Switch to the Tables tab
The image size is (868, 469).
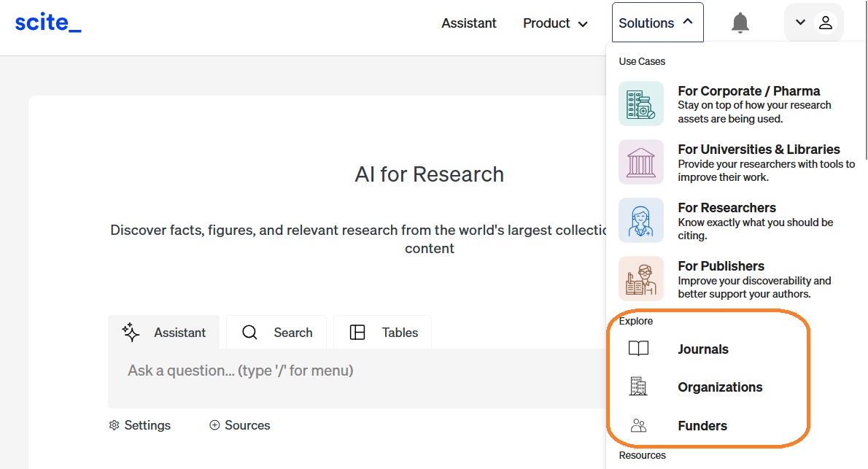click(383, 333)
